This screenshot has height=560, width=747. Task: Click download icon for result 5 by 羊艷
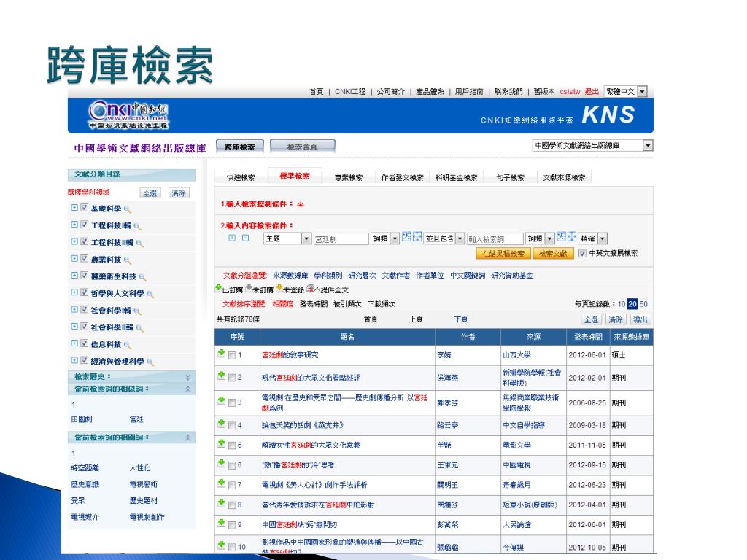[222, 443]
